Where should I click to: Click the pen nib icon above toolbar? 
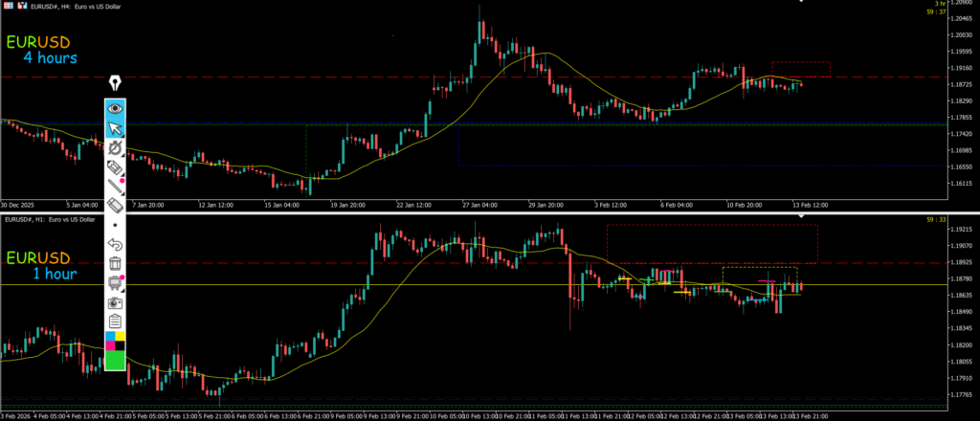[115, 83]
